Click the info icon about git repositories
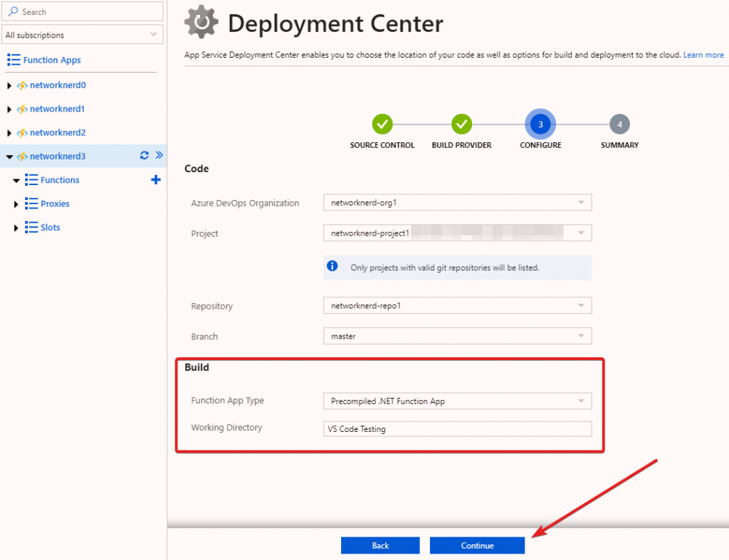This screenshot has width=729, height=560. pyautogui.click(x=332, y=266)
